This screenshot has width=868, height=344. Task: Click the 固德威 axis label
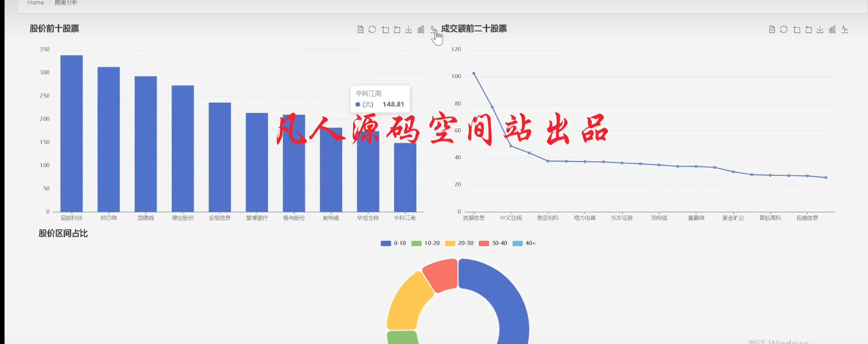146,218
